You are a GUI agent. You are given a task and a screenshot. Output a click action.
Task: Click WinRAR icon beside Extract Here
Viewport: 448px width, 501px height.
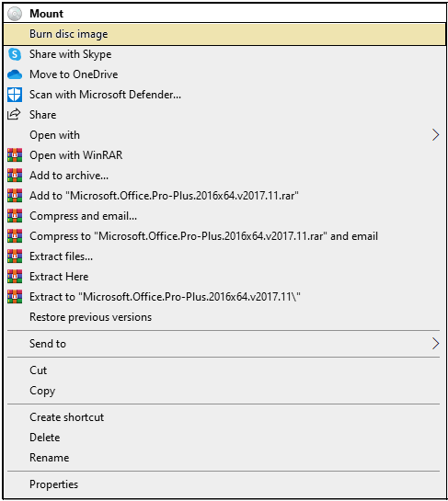click(x=15, y=277)
